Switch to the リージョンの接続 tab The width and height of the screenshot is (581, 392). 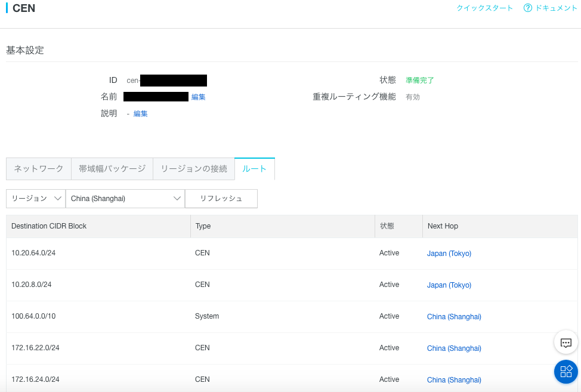pos(194,169)
